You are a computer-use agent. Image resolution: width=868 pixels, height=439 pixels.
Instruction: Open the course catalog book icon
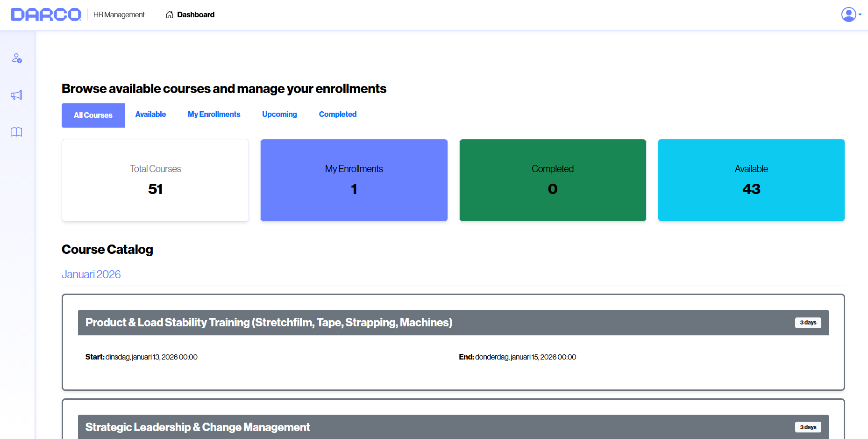[17, 132]
